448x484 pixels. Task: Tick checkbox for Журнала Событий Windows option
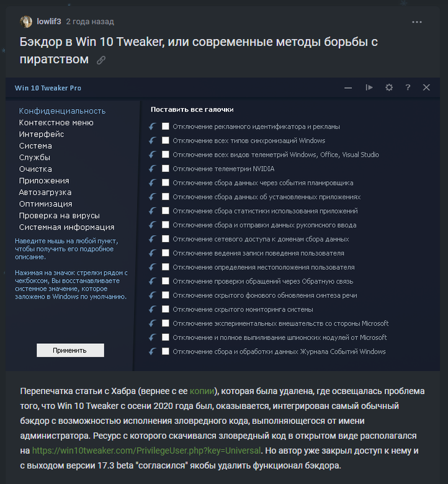(166, 351)
